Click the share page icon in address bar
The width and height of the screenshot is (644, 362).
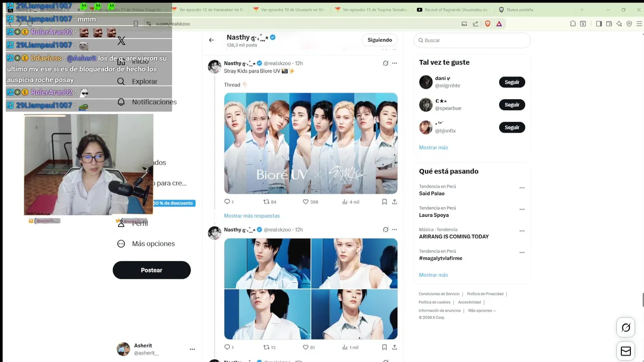click(475, 24)
